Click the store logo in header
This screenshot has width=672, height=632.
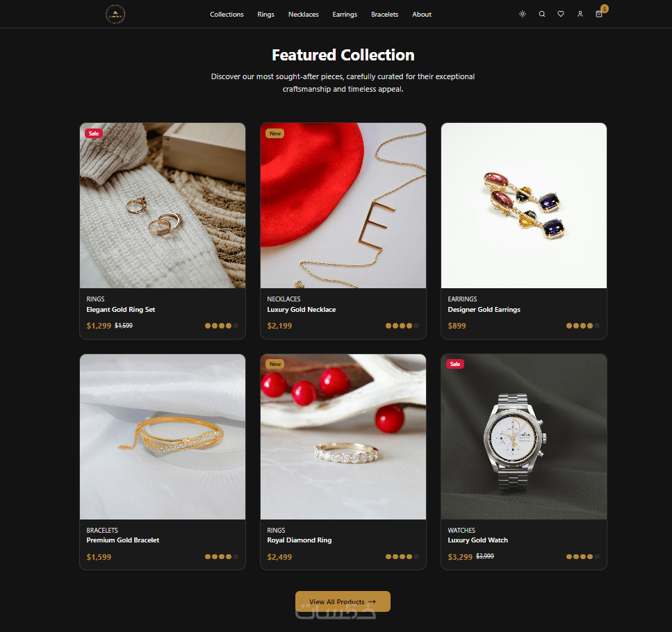click(115, 14)
